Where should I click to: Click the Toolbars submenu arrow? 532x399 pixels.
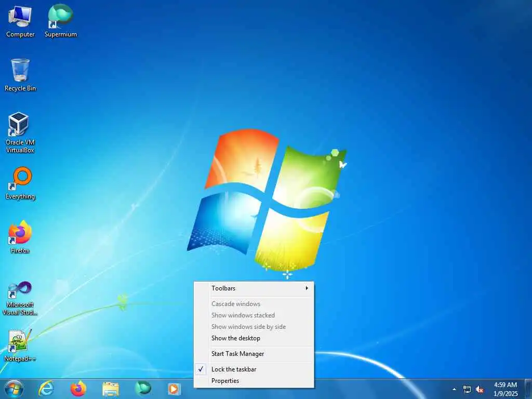tap(307, 288)
